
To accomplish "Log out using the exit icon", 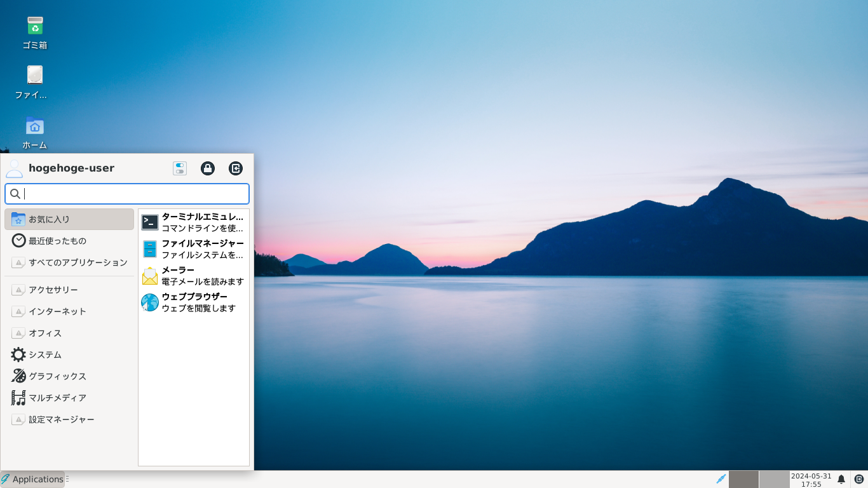I will [236, 168].
